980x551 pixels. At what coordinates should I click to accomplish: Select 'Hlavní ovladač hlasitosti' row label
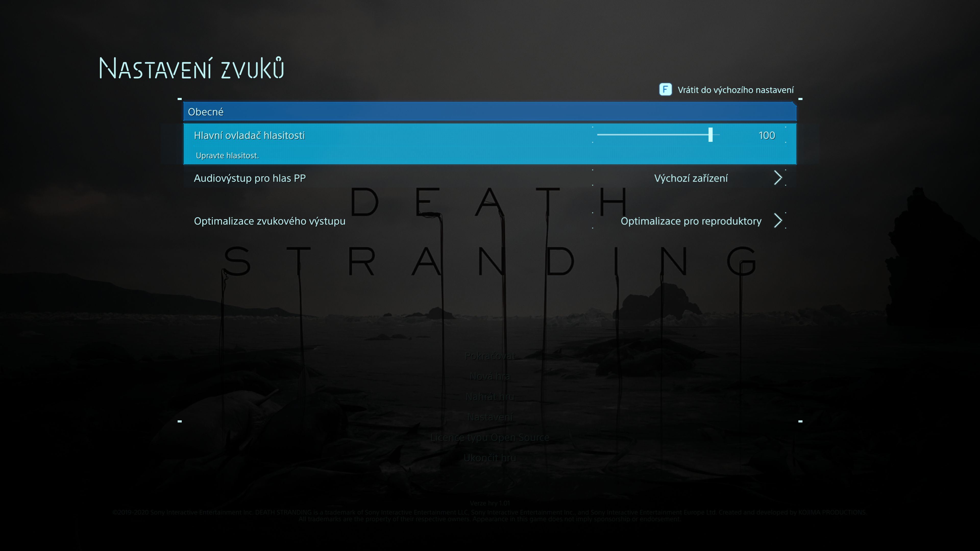click(249, 135)
